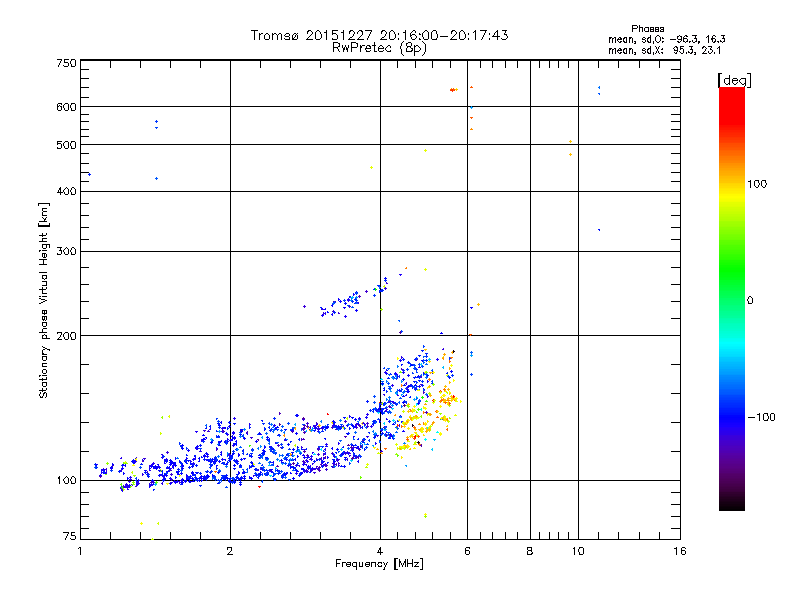Click the x-axis tick label '1'

(80, 551)
